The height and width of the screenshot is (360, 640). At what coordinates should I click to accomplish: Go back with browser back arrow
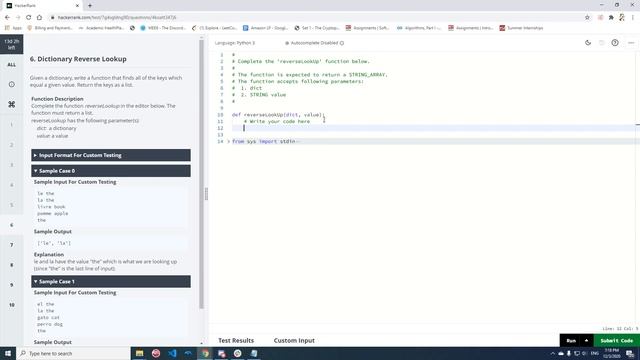7,18
